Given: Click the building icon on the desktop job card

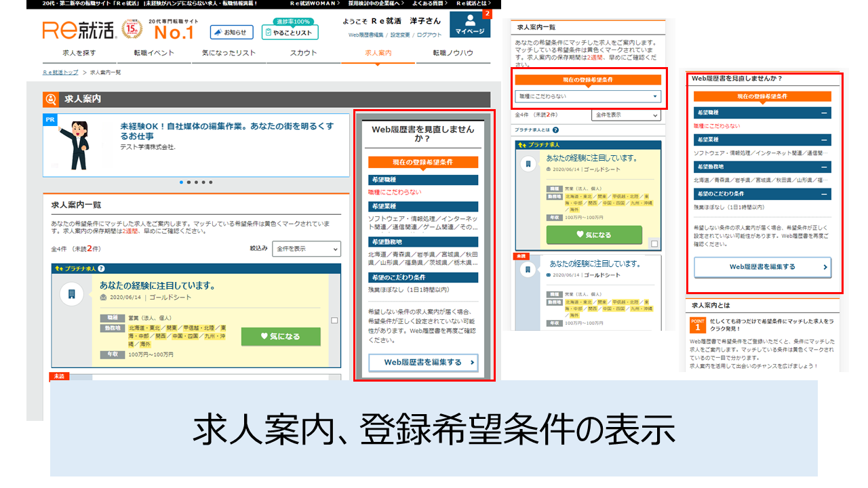Looking at the screenshot, I should tap(71, 293).
